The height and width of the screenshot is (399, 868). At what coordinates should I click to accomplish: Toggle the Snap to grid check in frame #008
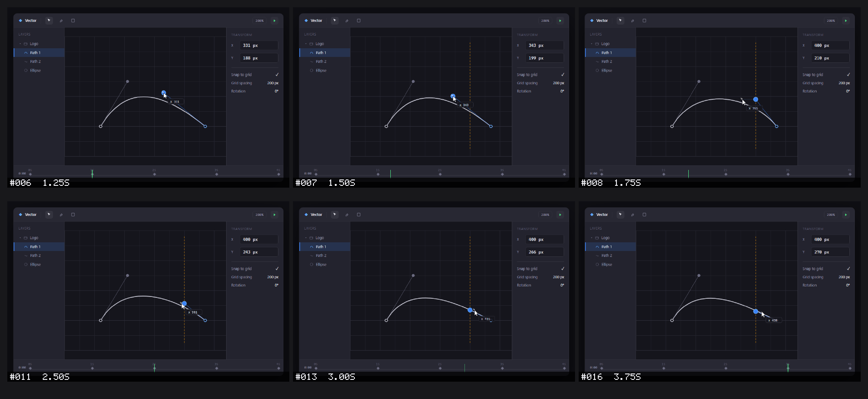click(x=848, y=75)
